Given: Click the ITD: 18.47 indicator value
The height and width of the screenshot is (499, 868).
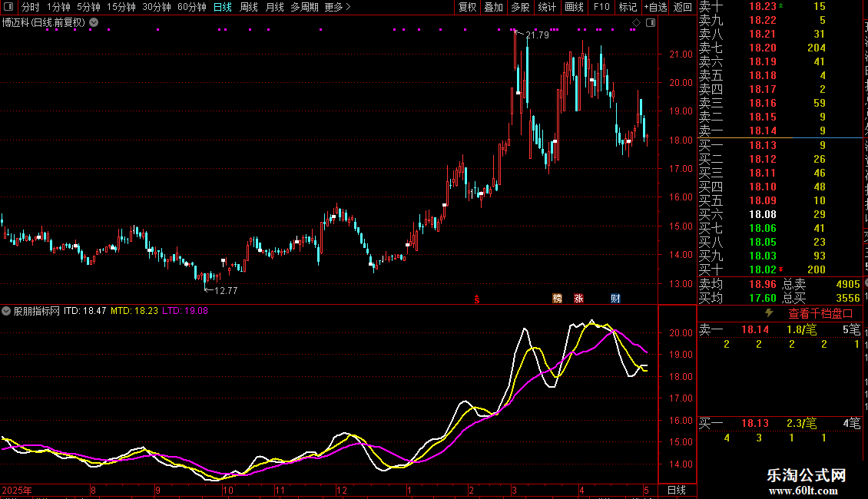Looking at the screenshot, I should coord(84,311).
